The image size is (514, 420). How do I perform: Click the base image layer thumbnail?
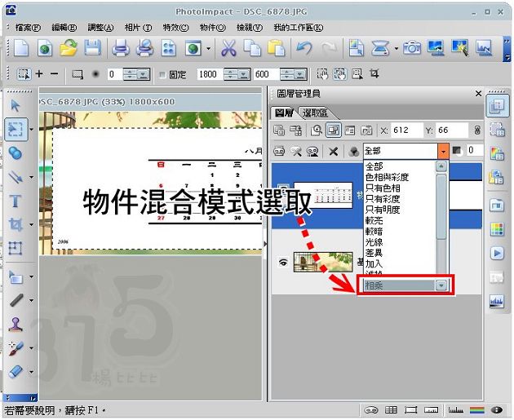[x=323, y=262]
